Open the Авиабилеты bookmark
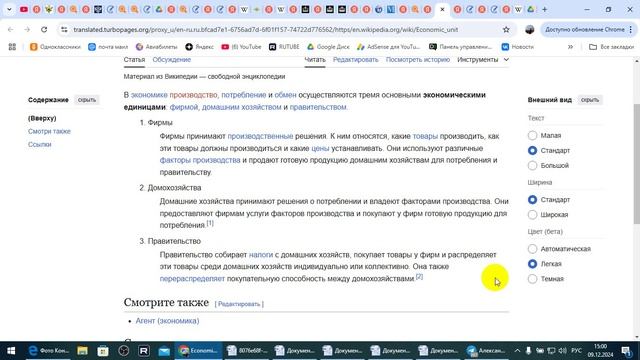 [157, 47]
